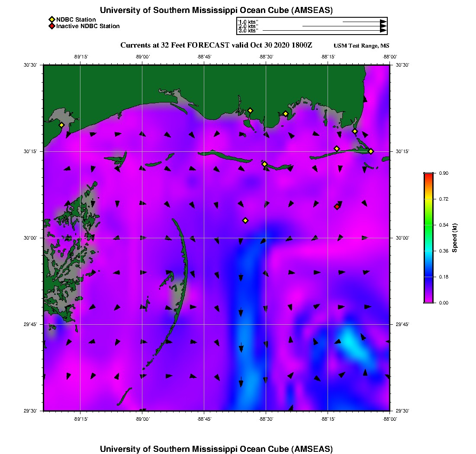Viewport: 476px width, 454px height.
Task: Click the westernmost yellow station marker on the map
Action: pos(61,125)
